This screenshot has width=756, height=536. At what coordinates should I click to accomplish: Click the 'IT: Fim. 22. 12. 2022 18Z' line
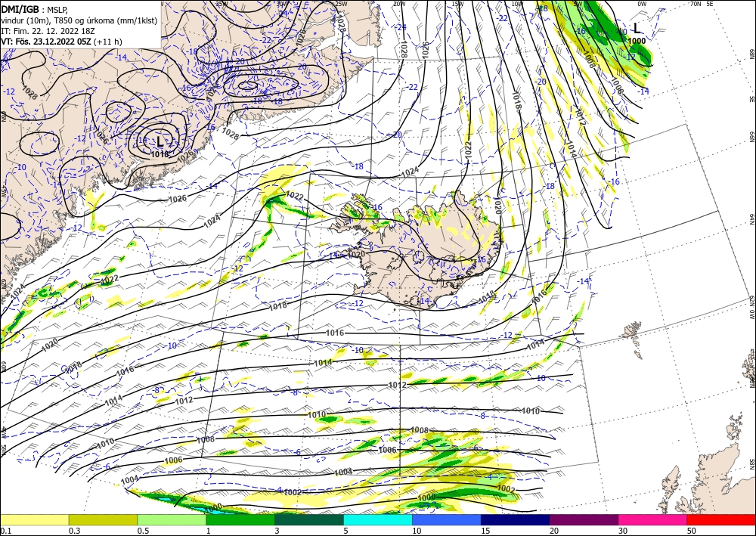[x=46, y=31]
